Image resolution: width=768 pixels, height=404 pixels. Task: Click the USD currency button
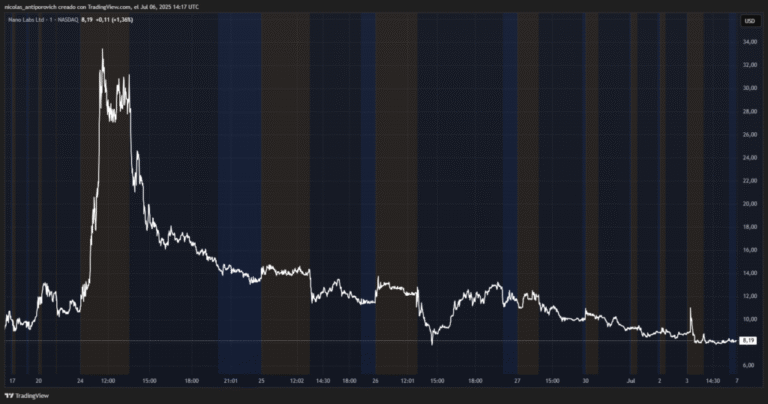[749, 21]
